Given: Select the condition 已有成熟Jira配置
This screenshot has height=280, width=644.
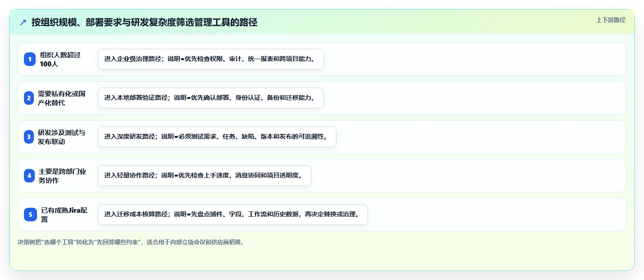Looking at the screenshot, I should [64, 215].
